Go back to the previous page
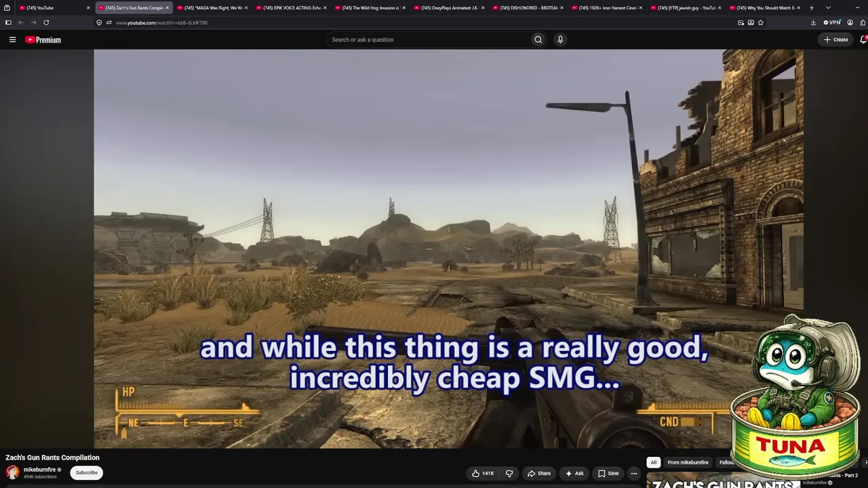 click(21, 22)
